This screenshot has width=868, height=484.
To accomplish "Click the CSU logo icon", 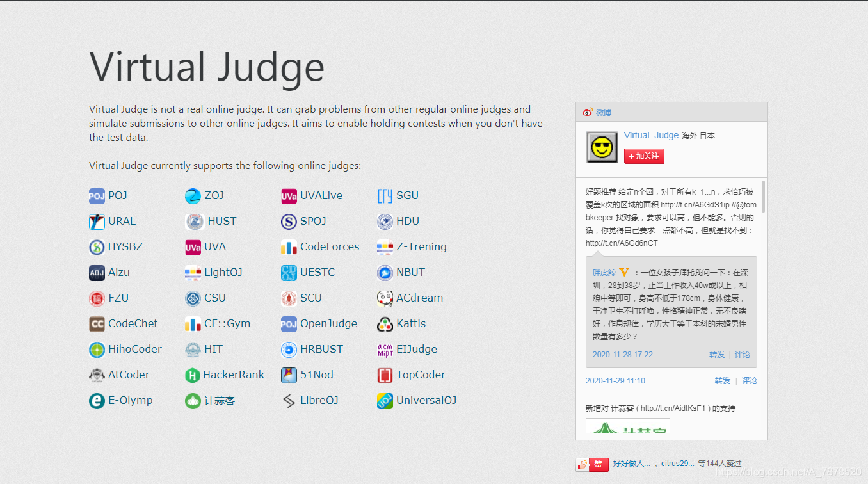I will point(193,298).
